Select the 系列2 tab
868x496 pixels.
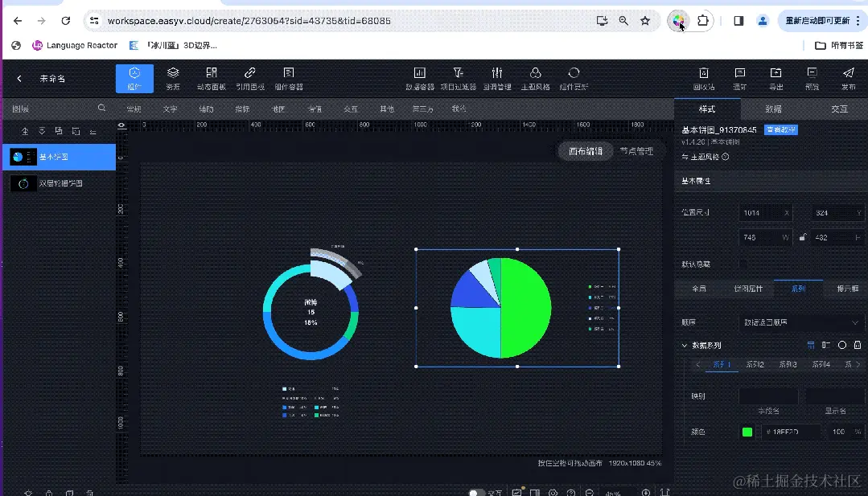[755, 364]
